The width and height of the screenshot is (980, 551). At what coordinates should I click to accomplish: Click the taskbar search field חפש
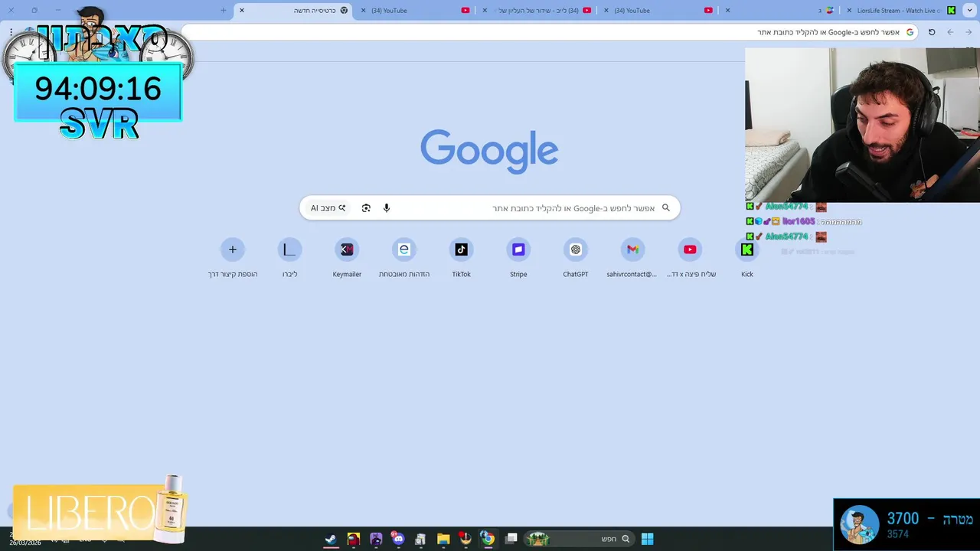click(580, 539)
